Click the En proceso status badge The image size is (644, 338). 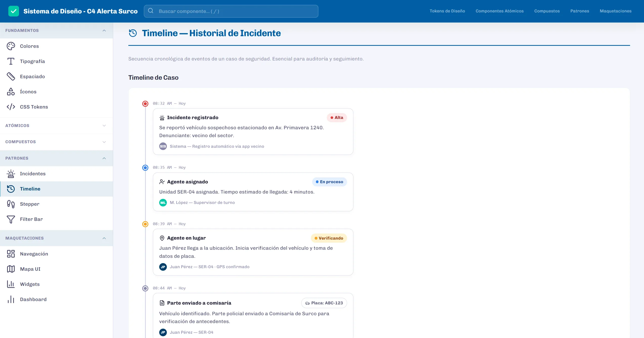click(329, 182)
